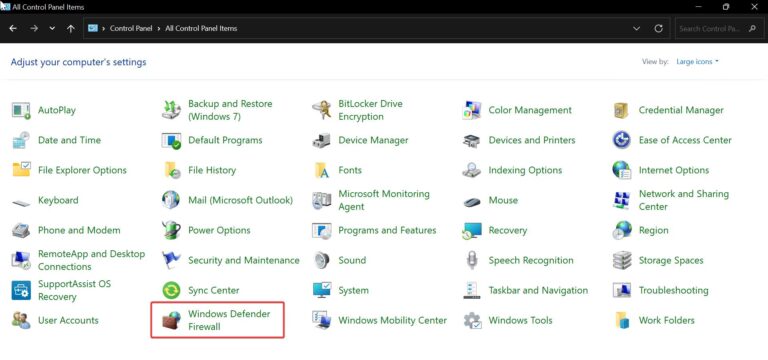
Task: Click the Backup and Restore icon
Action: 171,110
